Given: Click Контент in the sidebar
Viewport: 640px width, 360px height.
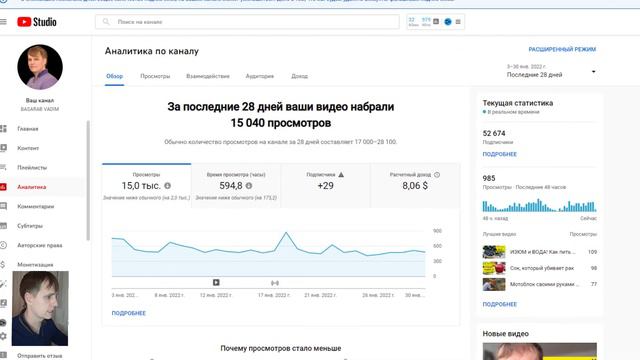Looking at the screenshot, I should [x=28, y=148].
